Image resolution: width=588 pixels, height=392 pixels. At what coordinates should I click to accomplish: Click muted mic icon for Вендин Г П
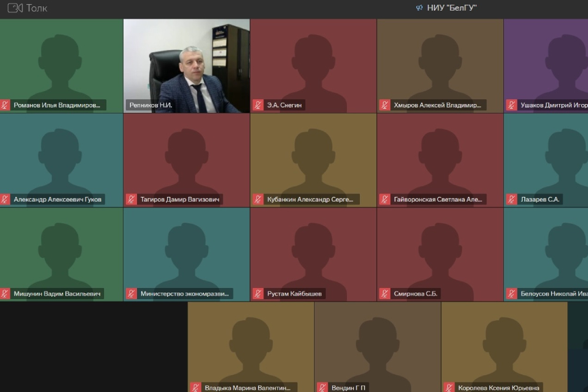tap(322, 387)
